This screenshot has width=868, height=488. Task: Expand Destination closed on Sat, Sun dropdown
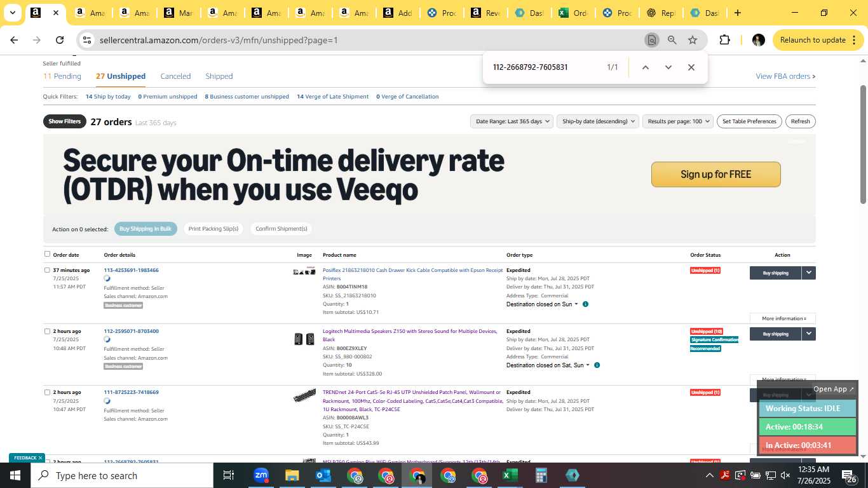548,365
